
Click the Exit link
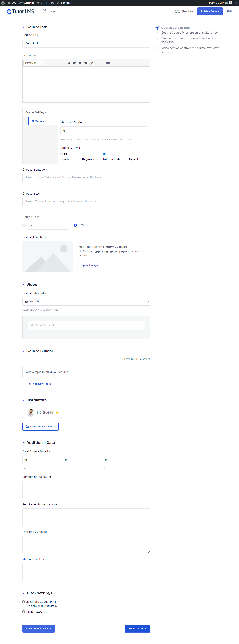230,12
